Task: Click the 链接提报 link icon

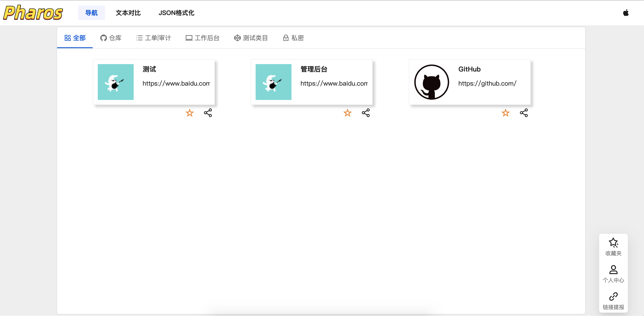Action: [x=614, y=297]
